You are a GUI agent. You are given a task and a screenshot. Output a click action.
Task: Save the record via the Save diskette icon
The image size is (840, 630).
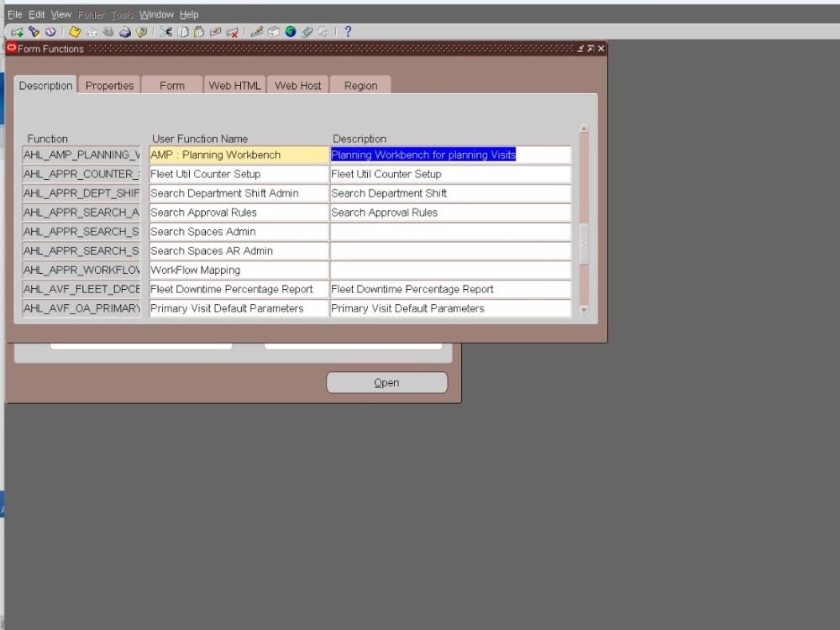74,32
